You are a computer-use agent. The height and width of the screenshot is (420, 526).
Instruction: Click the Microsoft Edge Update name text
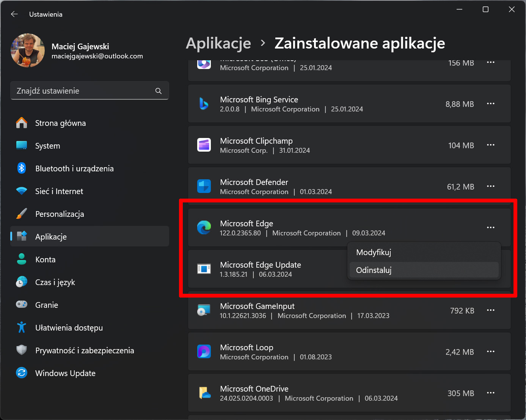[261, 265]
